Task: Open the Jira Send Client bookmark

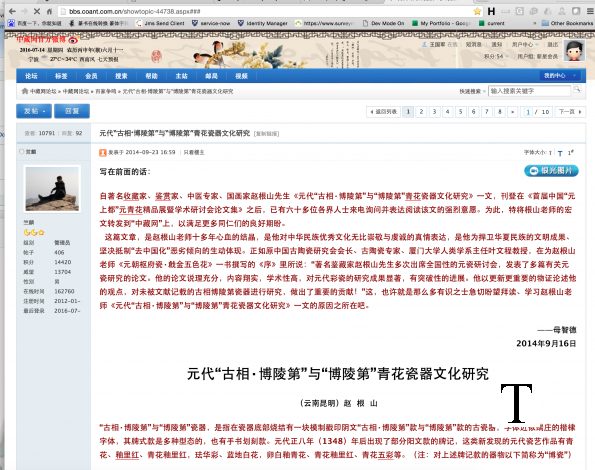Action: tap(160, 24)
